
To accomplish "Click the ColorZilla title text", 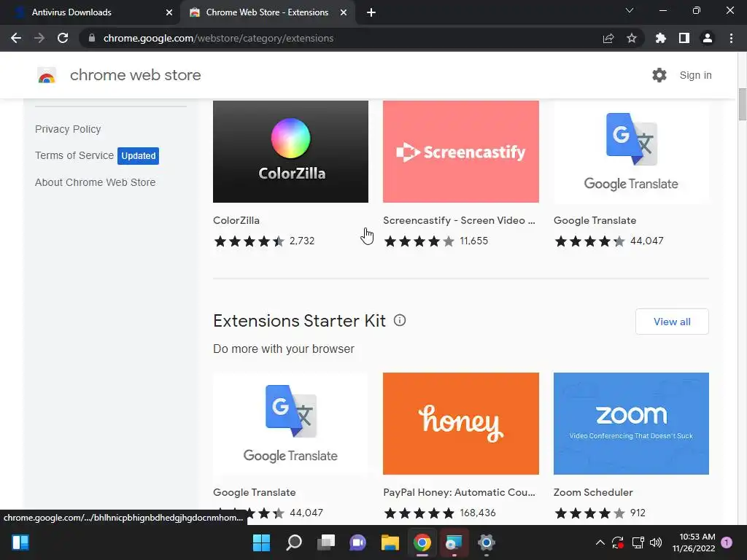I will click(236, 220).
